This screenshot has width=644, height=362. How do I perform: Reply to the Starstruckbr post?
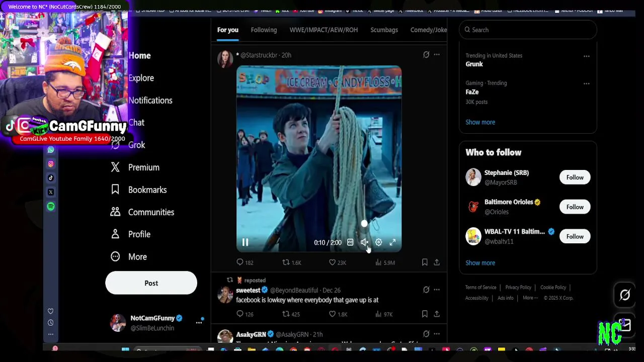coord(245,262)
